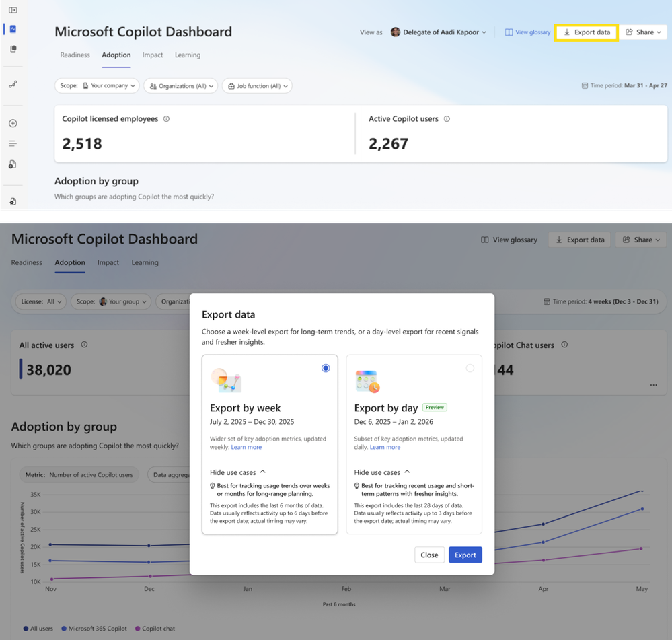
Task: Click the circled plus icon in sidebar
Action: 13,123
